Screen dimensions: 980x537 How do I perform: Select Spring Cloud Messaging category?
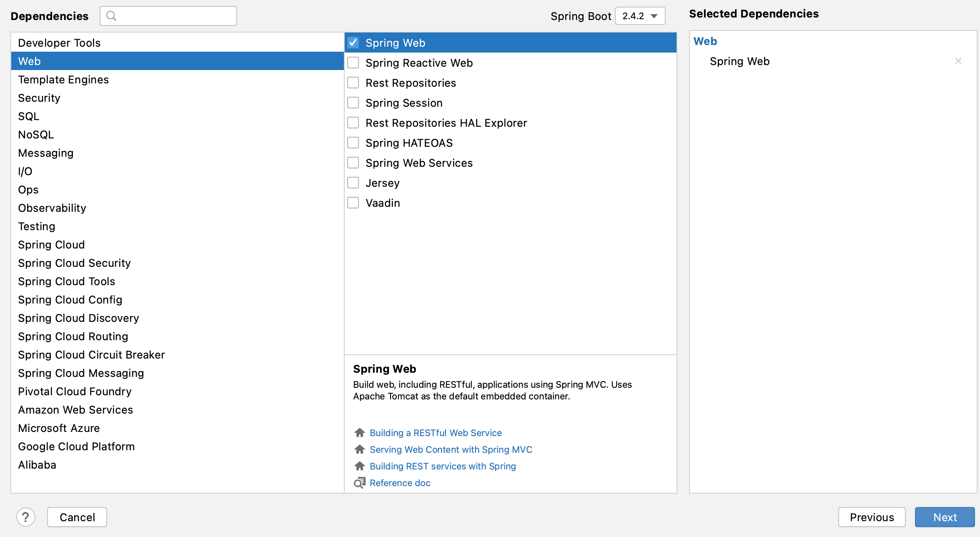pyautogui.click(x=178, y=373)
